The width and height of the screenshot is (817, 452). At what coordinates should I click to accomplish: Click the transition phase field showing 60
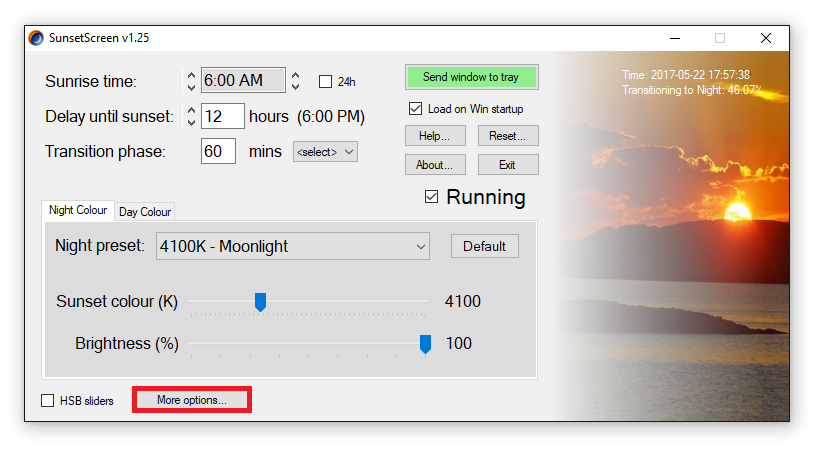point(218,151)
